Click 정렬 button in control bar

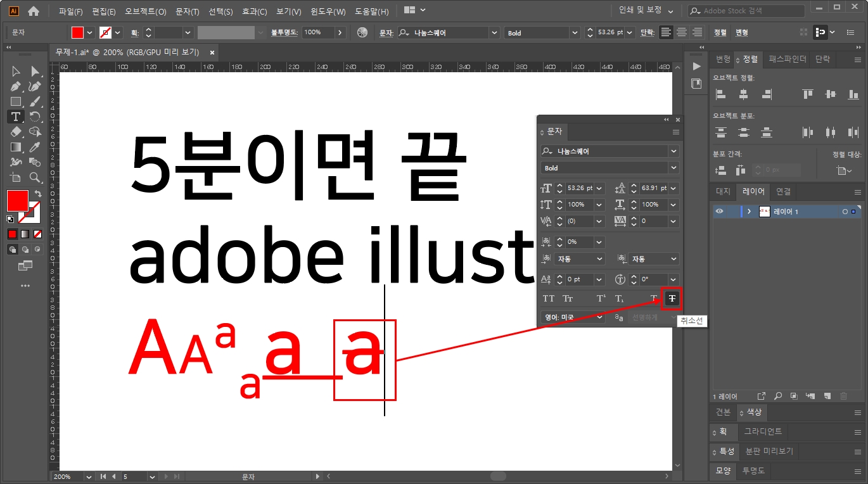coord(720,32)
